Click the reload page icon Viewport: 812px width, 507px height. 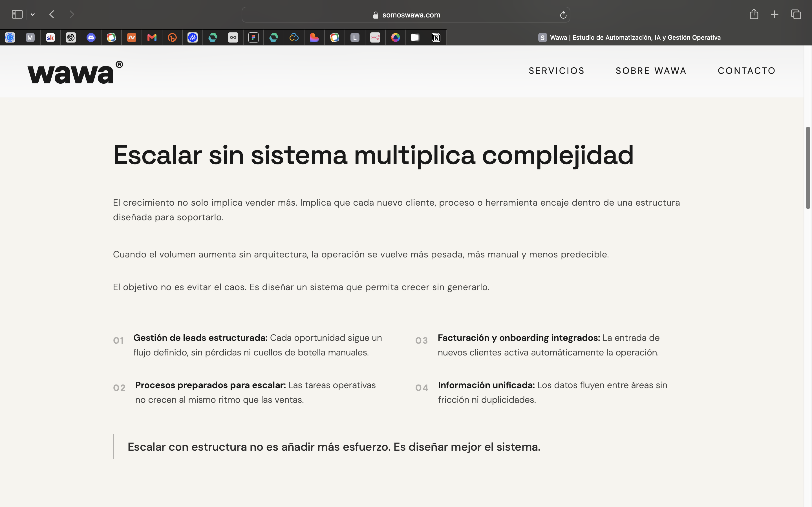pyautogui.click(x=563, y=15)
